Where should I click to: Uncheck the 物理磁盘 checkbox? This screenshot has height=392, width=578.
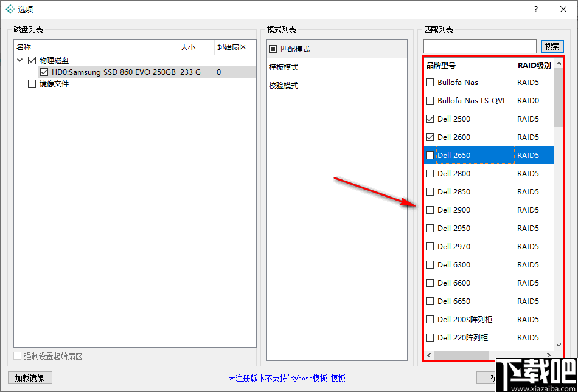30,60
